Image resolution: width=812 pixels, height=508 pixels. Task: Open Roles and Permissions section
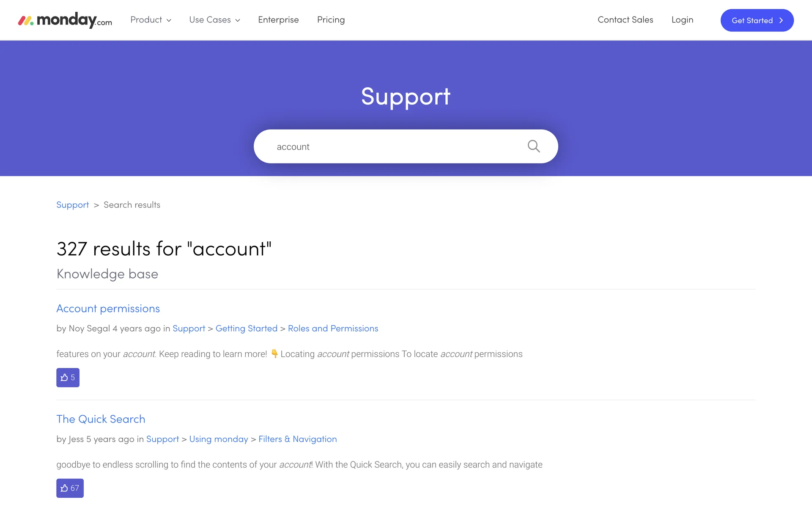[x=333, y=329]
